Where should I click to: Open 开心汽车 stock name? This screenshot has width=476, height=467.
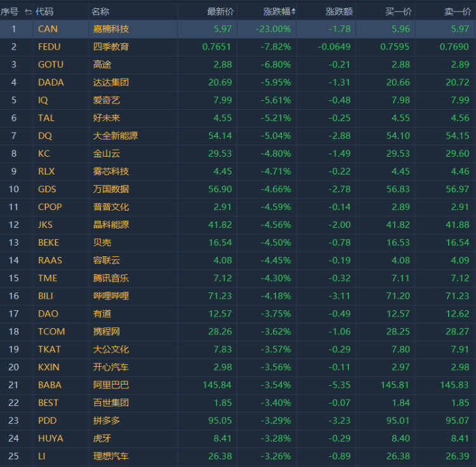(x=111, y=367)
